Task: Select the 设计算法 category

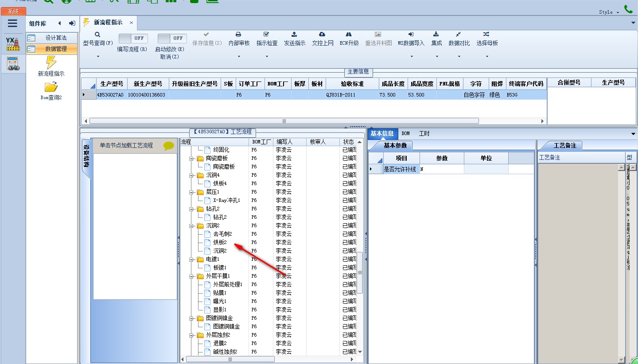Action: coord(52,38)
